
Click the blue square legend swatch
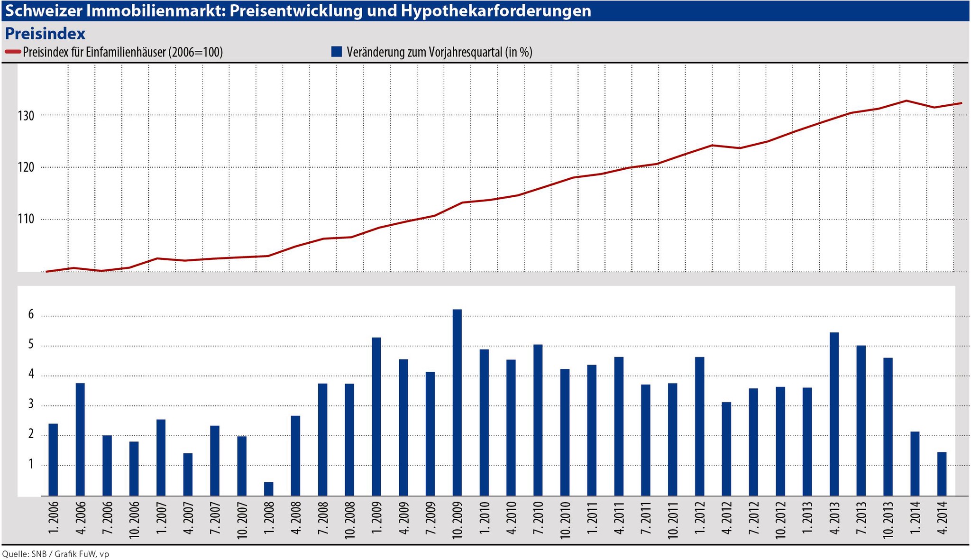(x=337, y=52)
